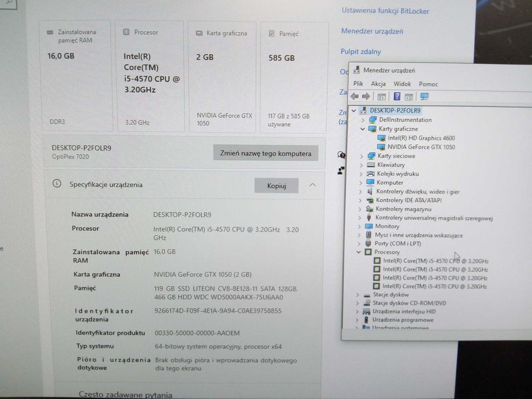Expand the Klawiatury tree arrow
Image resolution: width=532 pixels, height=399 pixels.
click(x=361, y=165)
